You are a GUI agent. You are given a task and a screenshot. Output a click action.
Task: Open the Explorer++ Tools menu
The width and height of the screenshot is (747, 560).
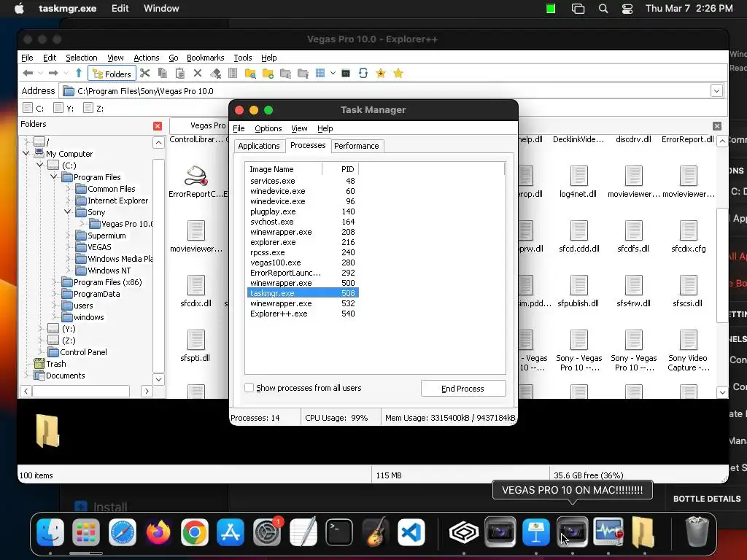[242, 58]
